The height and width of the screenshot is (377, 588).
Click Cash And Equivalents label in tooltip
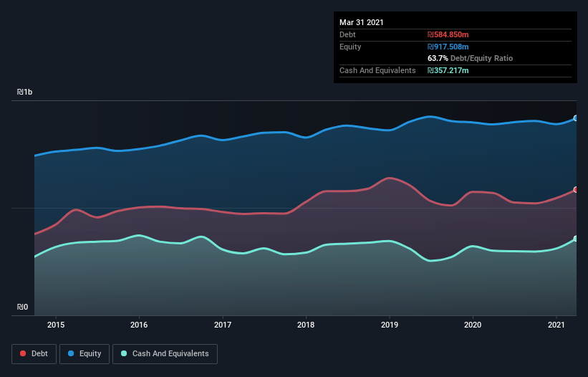(x=377, y=70)
